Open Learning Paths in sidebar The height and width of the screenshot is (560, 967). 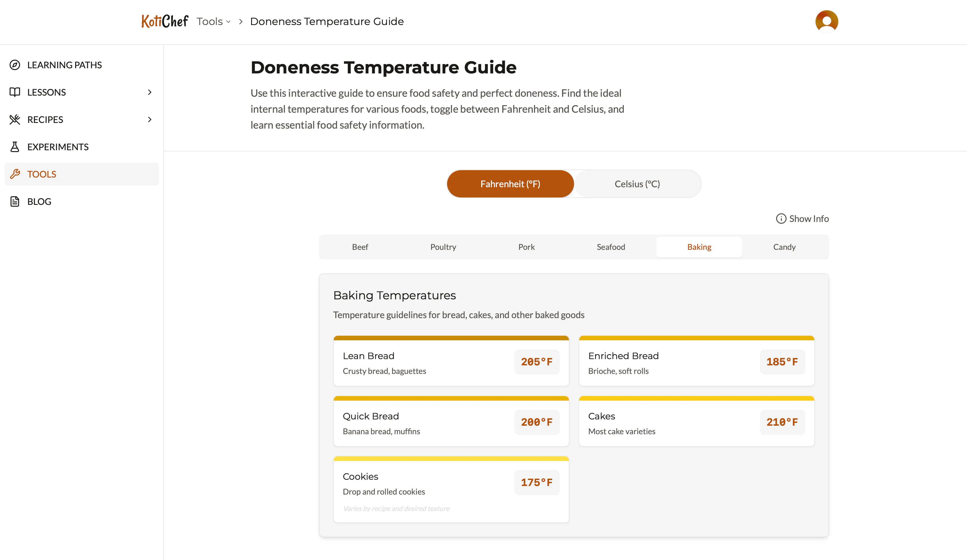coord(81,65)
